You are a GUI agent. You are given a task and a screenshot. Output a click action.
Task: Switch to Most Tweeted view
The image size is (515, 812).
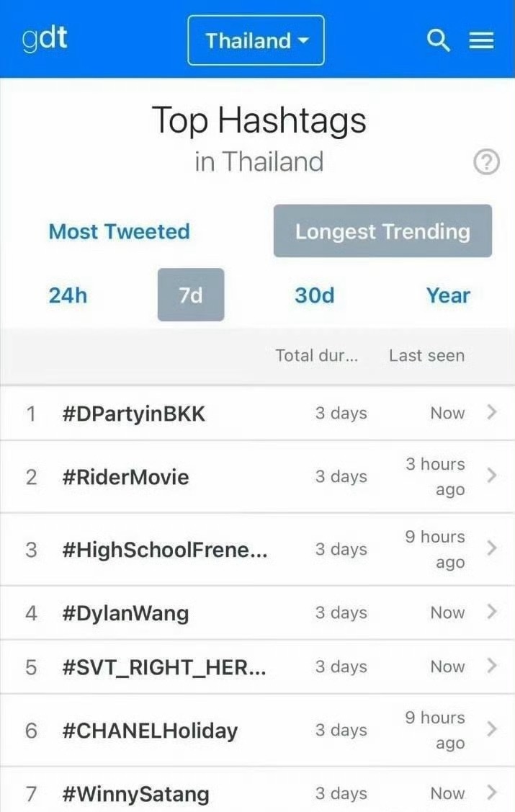tap(120, 231)
